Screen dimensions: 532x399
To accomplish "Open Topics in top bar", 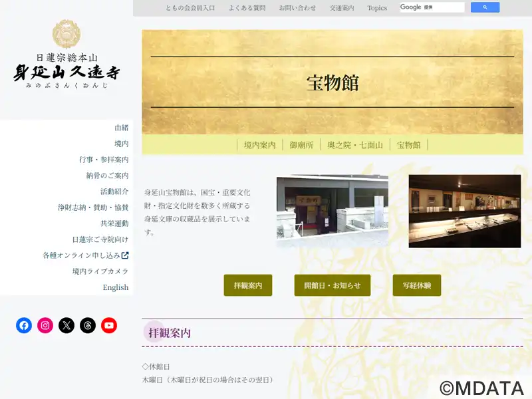I will tap(377, 8).
